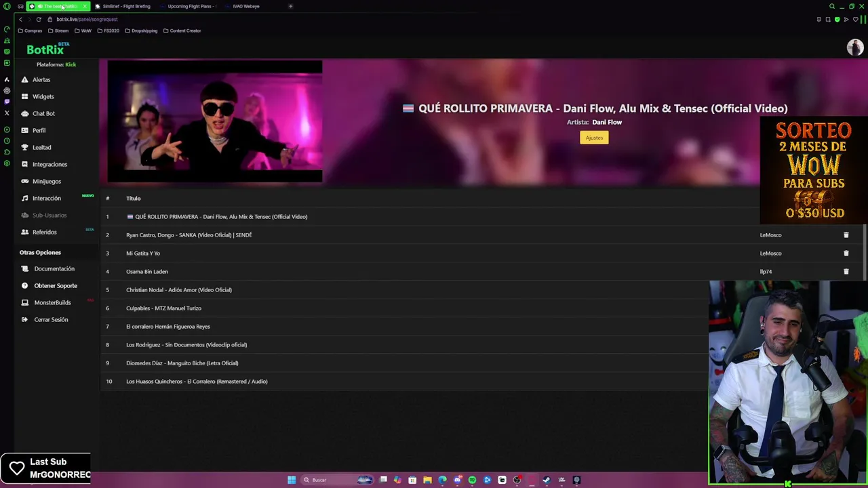Open File Explorer from the taskbar
The width and height of the screenshot is (868, 488).
[427, 480]
